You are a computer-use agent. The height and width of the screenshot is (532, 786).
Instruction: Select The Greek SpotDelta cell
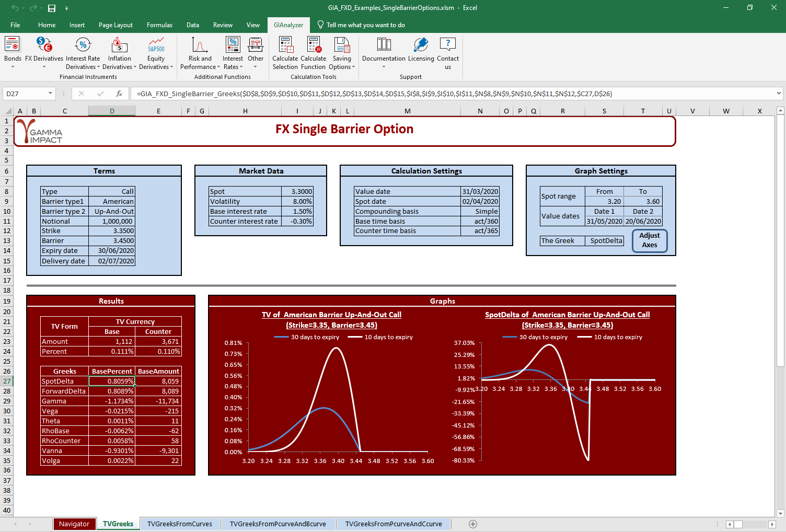[604, 240]
